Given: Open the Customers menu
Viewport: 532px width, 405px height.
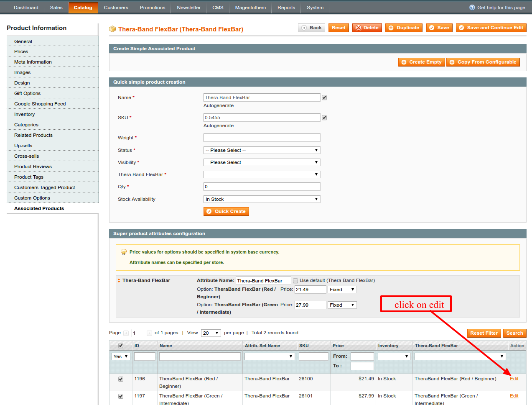Looking at the screenshot, I should tap(116, 8).
